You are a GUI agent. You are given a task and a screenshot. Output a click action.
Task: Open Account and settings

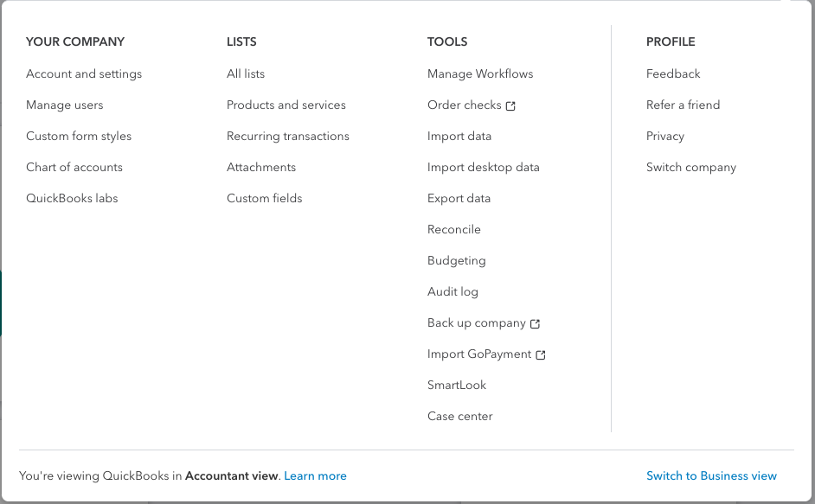[x=84, y=74]
